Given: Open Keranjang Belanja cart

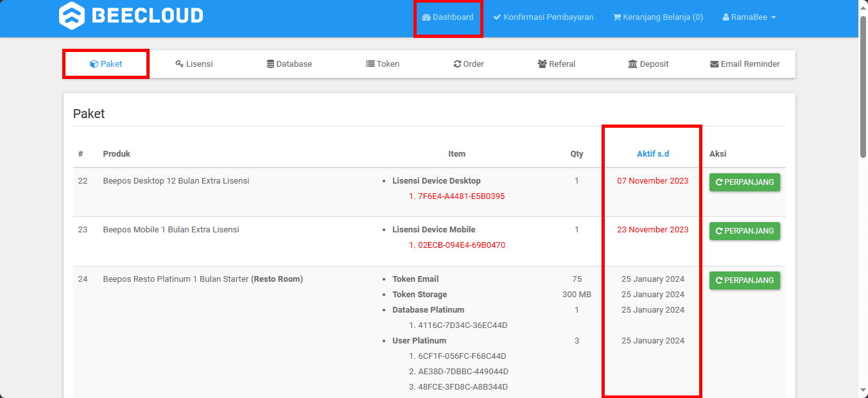Looking at the screenshot, I should pos(658,17).
